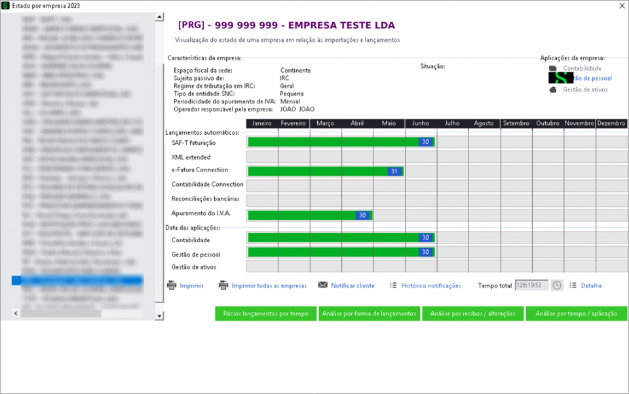629x394 pixels.
Task: Click Análise por tempo / aplicação button
Action: click(576, 313)
